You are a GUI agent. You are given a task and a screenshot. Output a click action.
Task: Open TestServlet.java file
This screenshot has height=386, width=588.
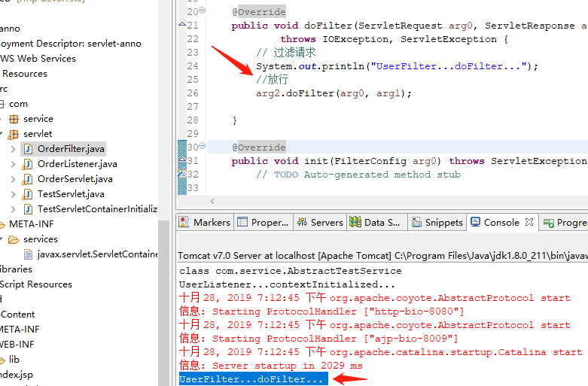(x=71, y=193)
